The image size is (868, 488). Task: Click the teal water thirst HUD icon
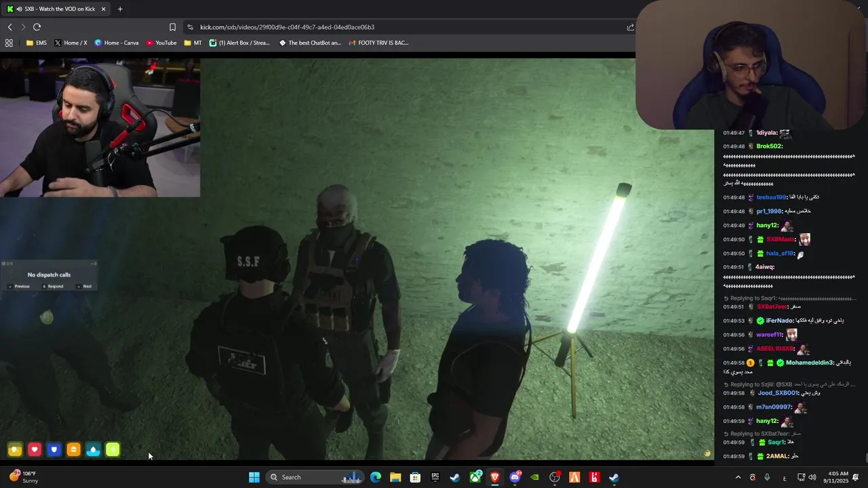coord(94,449)
